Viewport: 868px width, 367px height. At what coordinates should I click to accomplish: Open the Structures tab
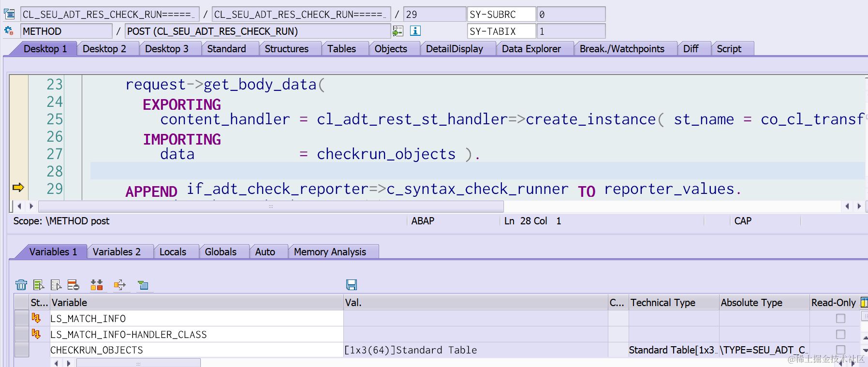(287, 49)
